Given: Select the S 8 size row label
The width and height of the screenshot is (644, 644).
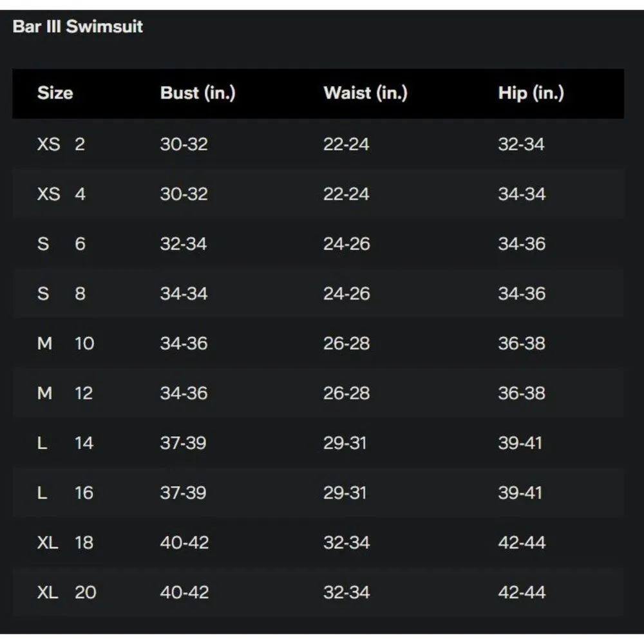Looking at the screenshot, I should click(x=61, y=294).
